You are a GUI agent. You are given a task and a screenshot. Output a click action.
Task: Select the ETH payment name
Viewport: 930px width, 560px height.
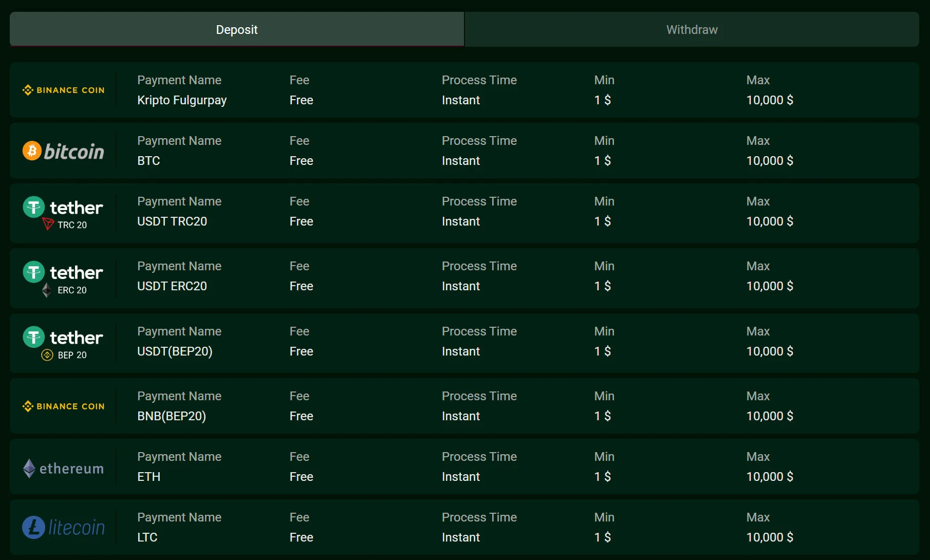coord(148,477)
